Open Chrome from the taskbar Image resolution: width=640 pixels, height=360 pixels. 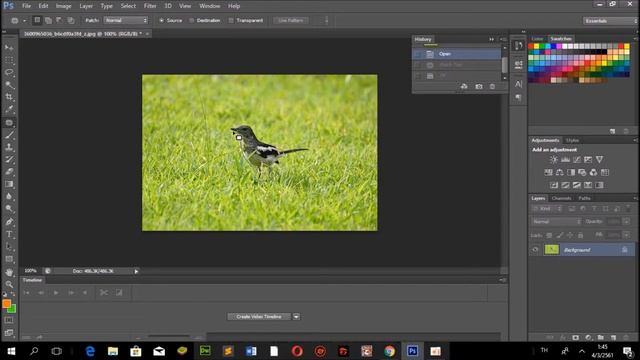[389, 351]
